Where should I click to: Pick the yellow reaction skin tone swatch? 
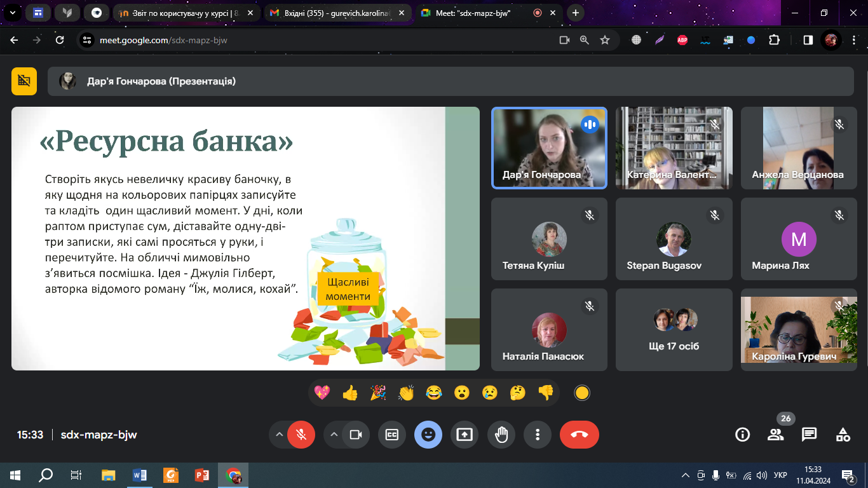581,393
